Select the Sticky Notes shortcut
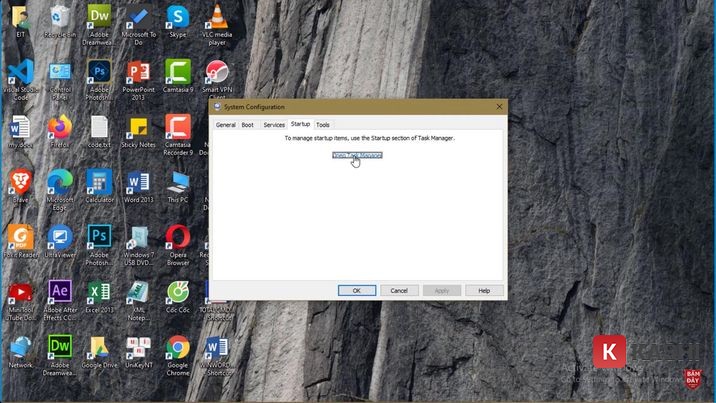 pyautogui.click(x=138, y=131)
